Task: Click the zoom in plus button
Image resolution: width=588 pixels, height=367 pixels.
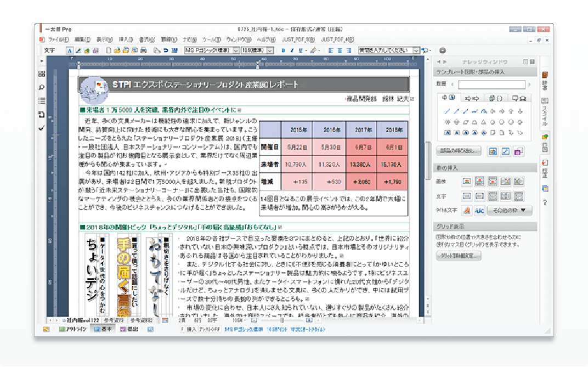Action: 309,320
